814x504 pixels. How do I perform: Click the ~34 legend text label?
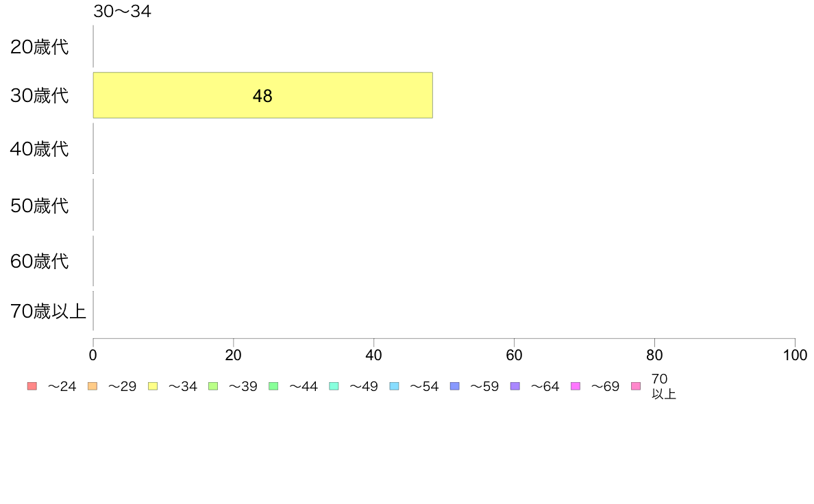click(183, 387)
